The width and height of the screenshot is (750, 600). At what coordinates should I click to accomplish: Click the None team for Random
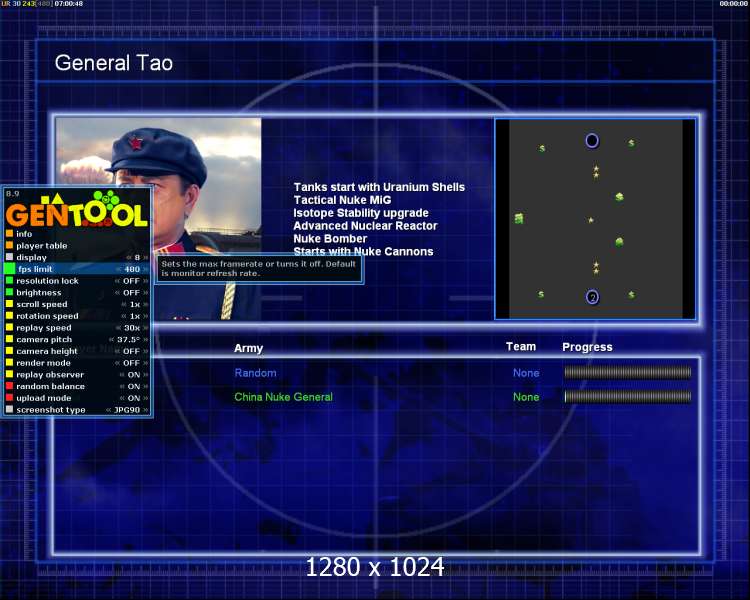526,373
